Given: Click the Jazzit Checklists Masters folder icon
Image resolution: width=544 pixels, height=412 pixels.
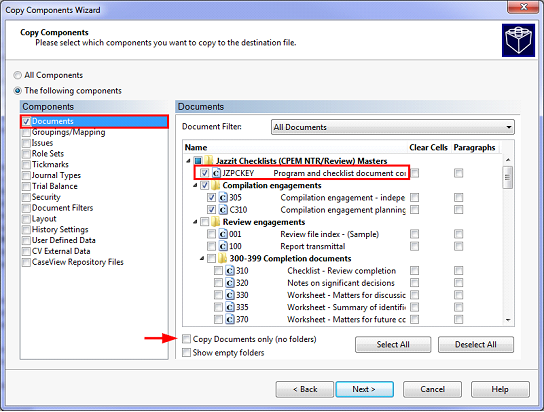Looking at the screenshot, I should click(x=209, y=161).
